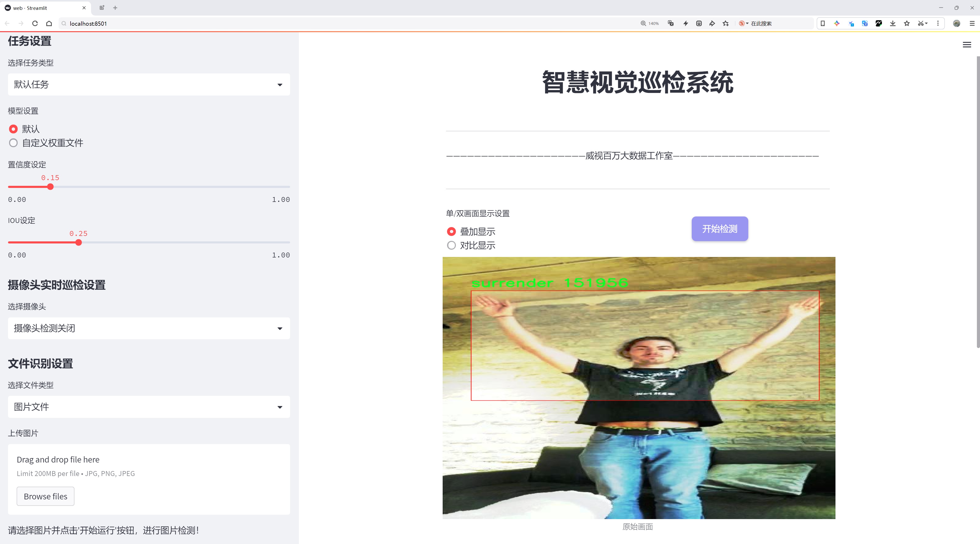Viewport: 980px width, 544px height.
Task: Click the confidence slider handle at 0.15
Action: (x=50, y=187)
